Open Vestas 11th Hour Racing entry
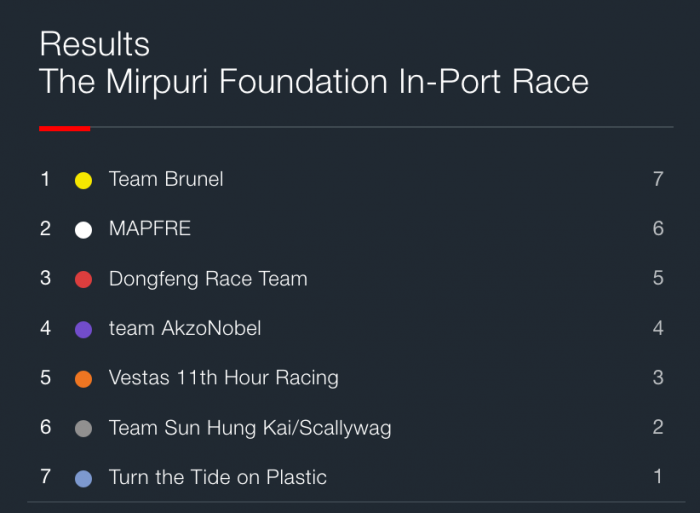Viewport: 700px width, 513px height. point(224,378)
